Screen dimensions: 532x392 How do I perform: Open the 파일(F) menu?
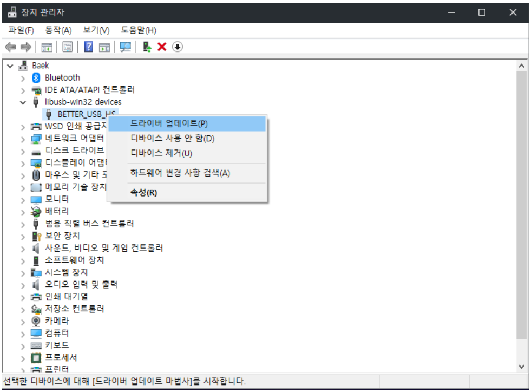(21, 30)
